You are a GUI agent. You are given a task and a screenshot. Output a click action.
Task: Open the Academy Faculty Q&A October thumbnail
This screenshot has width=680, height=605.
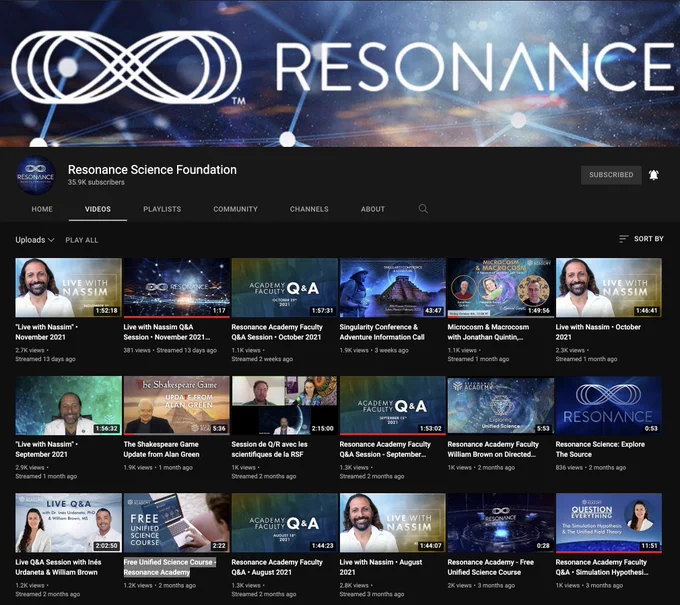click(x=284, y=288)
